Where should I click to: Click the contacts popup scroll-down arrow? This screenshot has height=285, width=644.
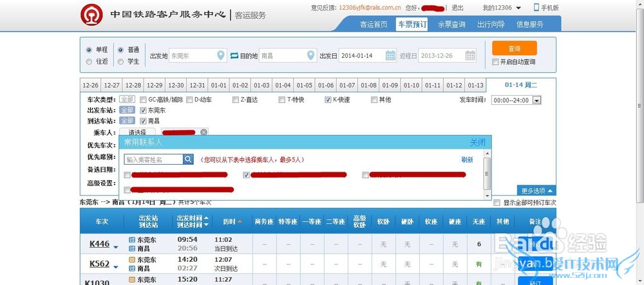click(487, 196)
